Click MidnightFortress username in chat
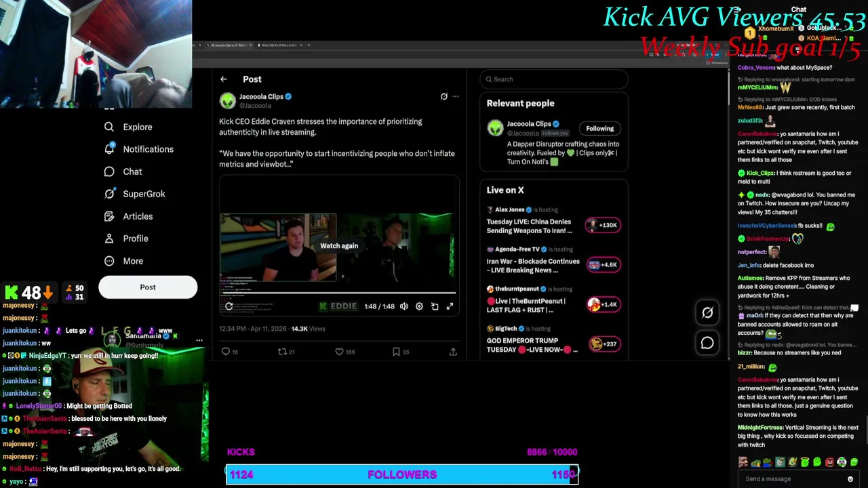 pos(760,428)
